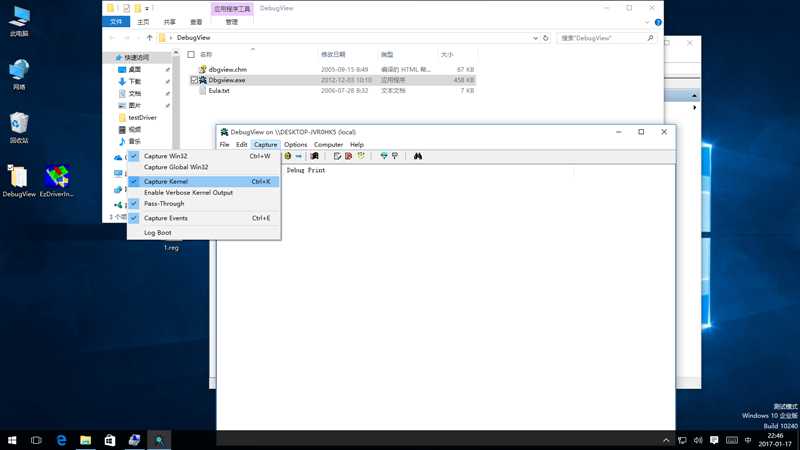Select Eula.txt file in Explorer
Viewport: 800px width, 450px height.
(x=219, y=91)
